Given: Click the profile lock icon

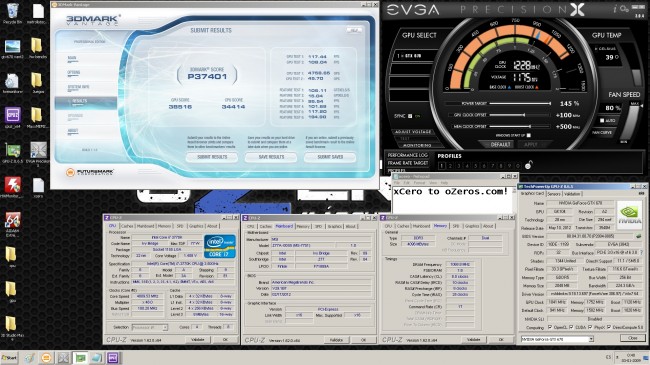Looking at the screenshot, I should pyautogui.click(x=529, y=165).
